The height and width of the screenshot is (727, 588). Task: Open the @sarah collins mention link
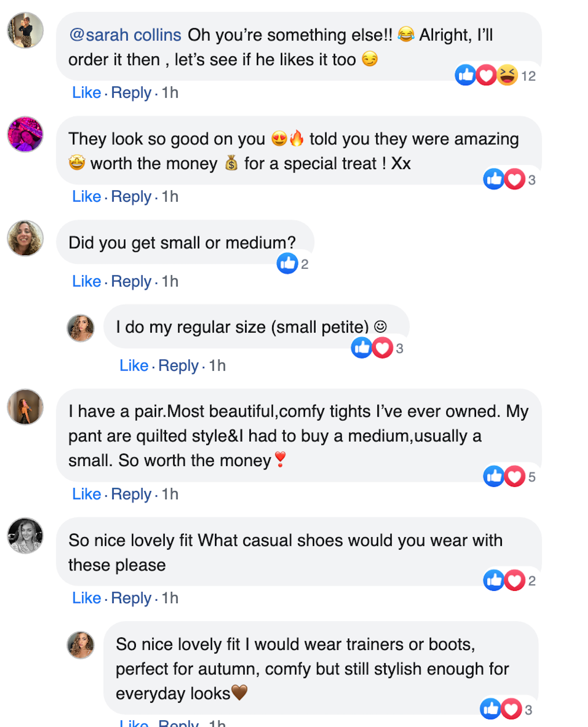click(x=125, y=35)
